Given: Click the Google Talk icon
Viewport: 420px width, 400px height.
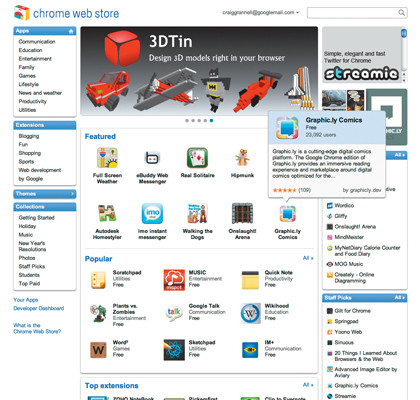Looking at the screenshot, I should [174, 313].
